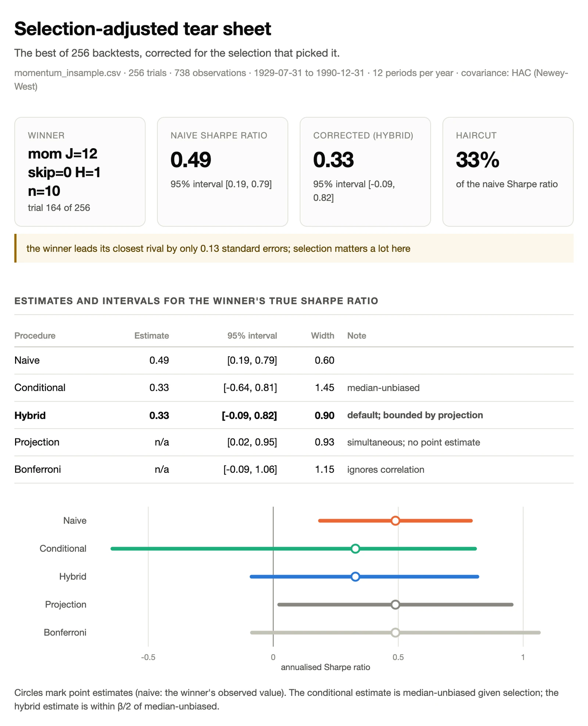The image size is (588, 726).
Task: Click "trial 164 of 256" in Winner card
Action: (59, 208)
